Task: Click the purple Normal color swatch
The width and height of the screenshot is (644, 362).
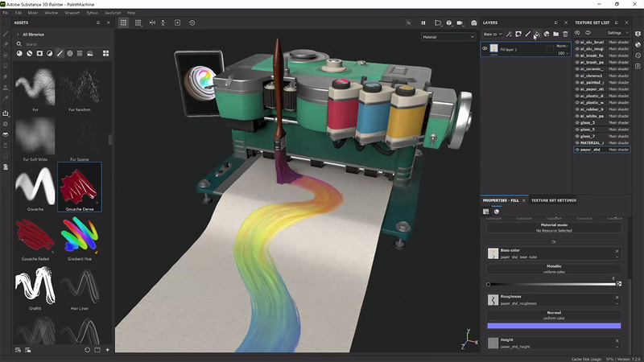Action: point(554,326)
